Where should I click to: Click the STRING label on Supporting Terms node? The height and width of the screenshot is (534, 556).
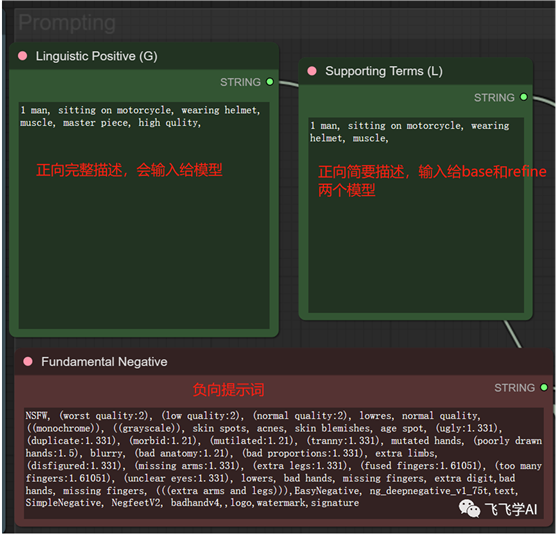coord(494,97)
